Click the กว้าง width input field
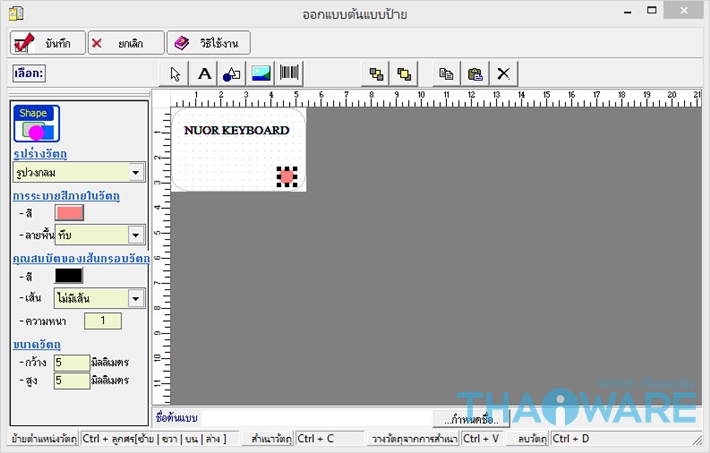 pyautogui.click(x=72, y=362)
